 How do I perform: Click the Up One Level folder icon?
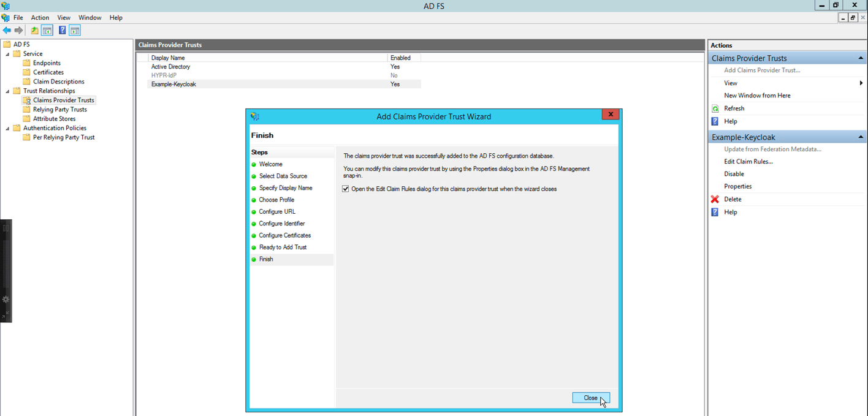click(34, 30)
